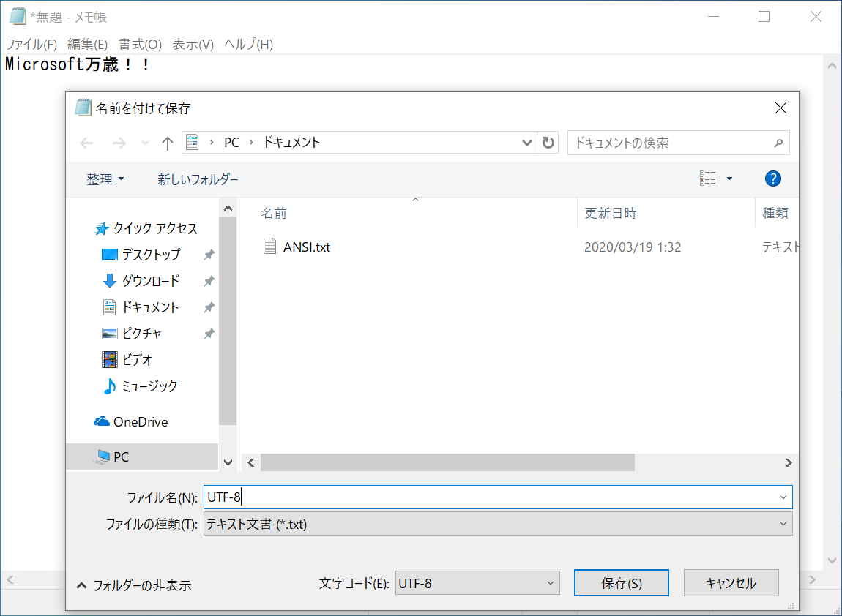Click the search magnifier icon
The width and height of the screenshot is (842, 616).
[x=778, y=143]
